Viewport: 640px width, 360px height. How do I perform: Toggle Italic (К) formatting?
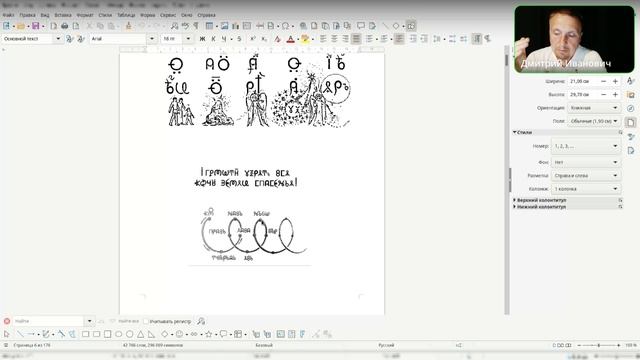[x=213, y=39]
